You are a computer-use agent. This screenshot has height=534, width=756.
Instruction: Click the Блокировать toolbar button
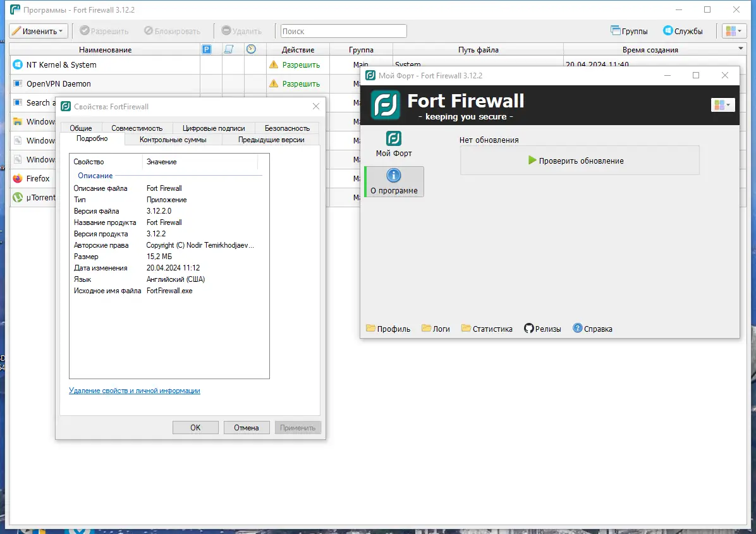[172, 32]
